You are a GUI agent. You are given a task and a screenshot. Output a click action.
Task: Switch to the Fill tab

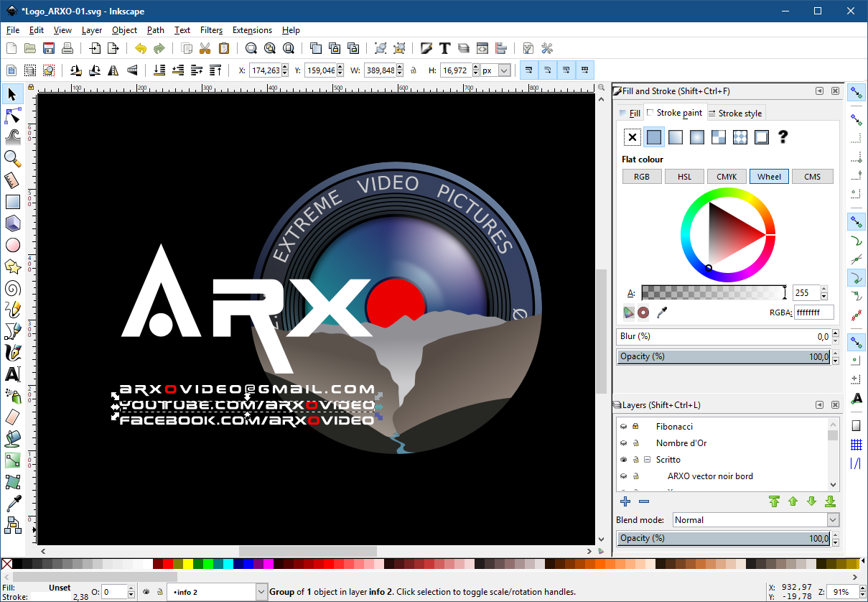coord(630,114)
